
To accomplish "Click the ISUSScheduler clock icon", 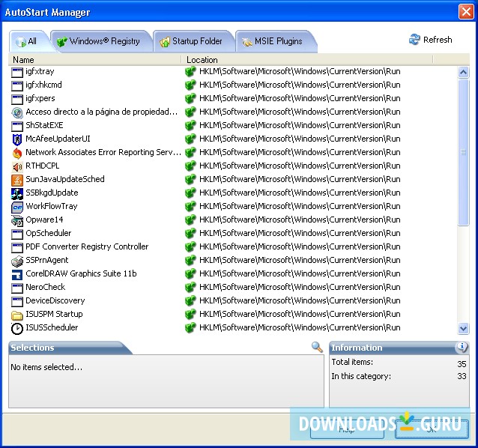I will tap(17, 328).
